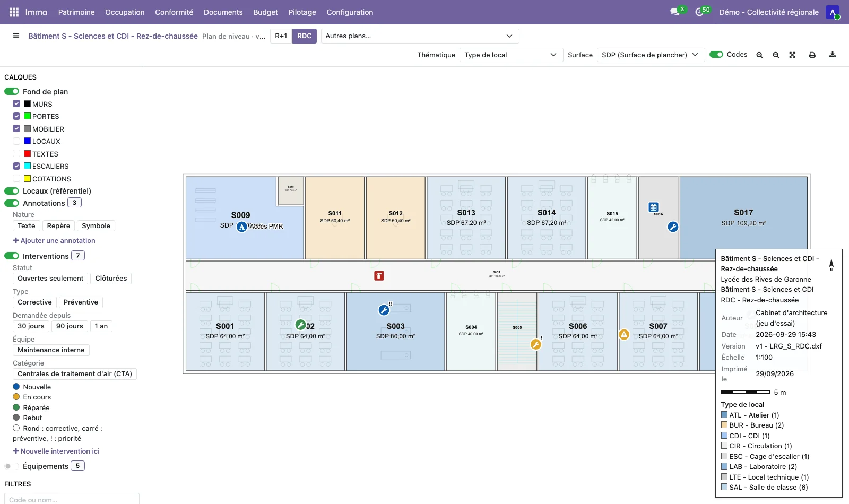Viewport: 849px width, 504px height.
Task: Toggle the Fond de plan layer switch
Action: tap(12, 91)
